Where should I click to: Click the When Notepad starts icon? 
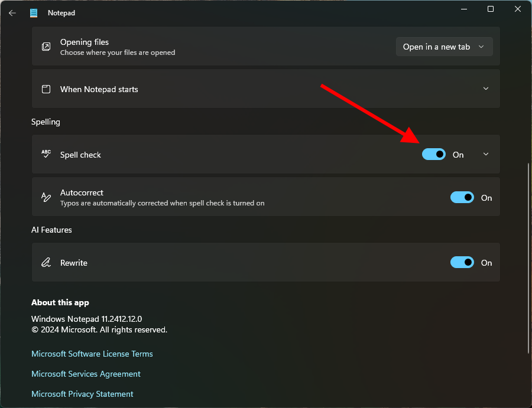coord(46,89)
